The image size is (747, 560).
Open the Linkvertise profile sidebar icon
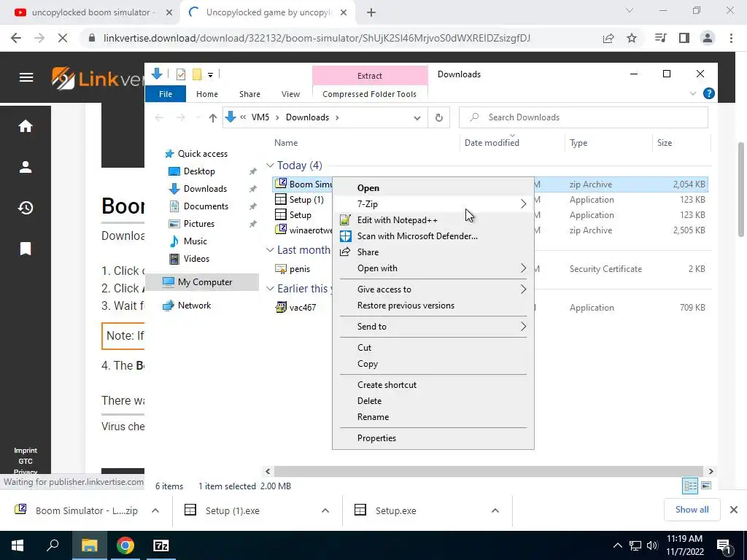click(x=26, y=167)
